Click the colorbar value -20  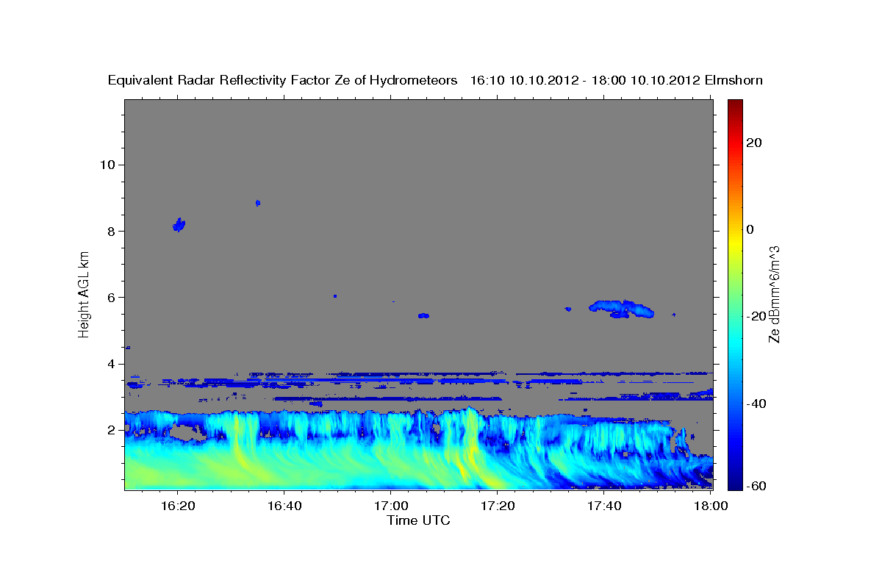click(756, 316)
